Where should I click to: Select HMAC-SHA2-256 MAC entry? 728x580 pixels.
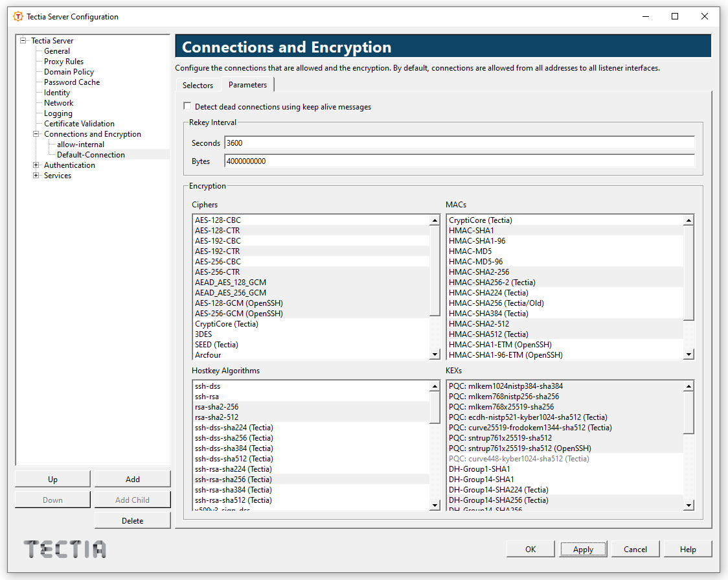565,272
